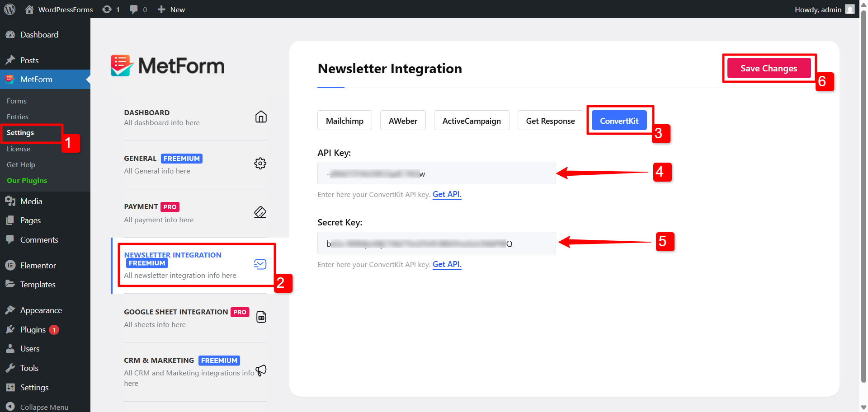Click the MetForm logo

coord(168,66)
